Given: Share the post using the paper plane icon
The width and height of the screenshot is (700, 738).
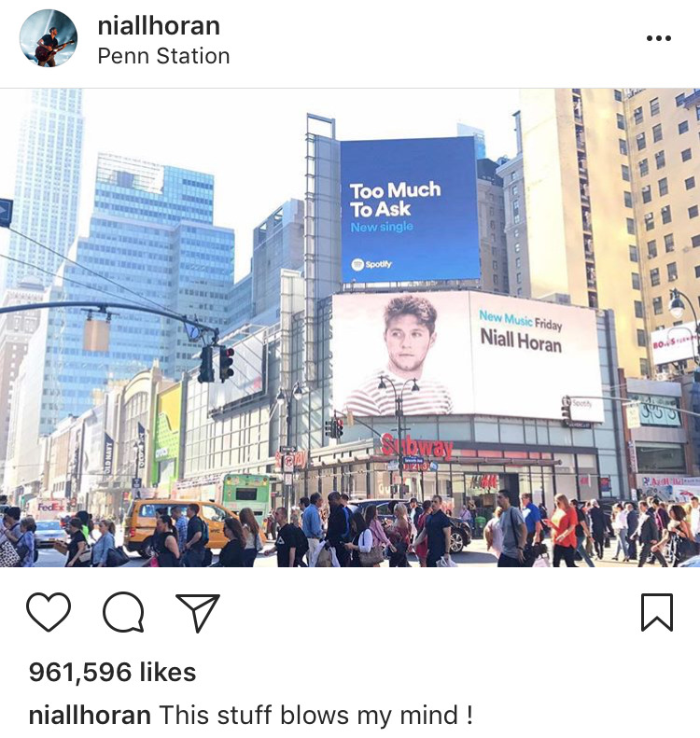Looking at the screenshot, I should (x=198, y=612).
